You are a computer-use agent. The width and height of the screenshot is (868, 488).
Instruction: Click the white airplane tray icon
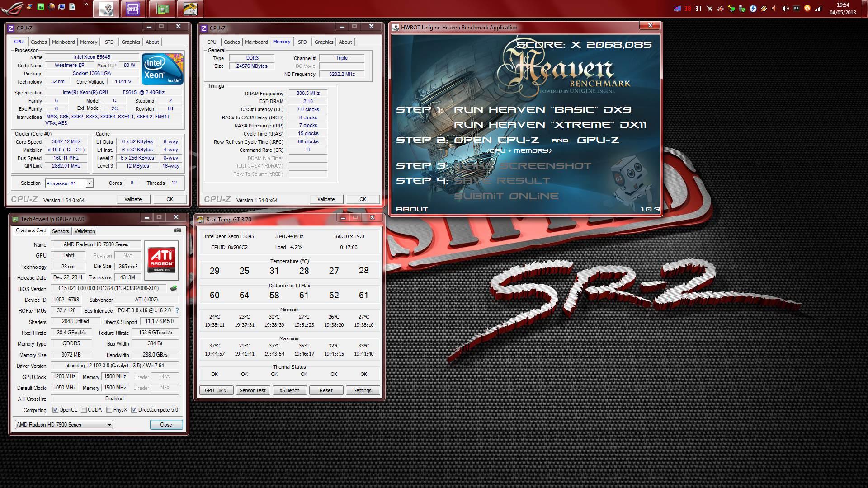click(x=709, y=8)
